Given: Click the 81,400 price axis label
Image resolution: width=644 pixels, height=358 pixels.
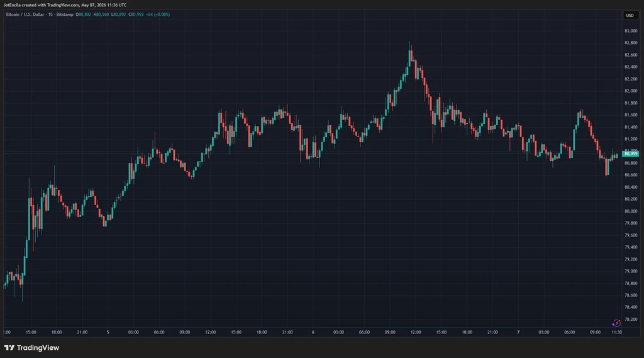Looking at the screenshot, I should (631, 127).
